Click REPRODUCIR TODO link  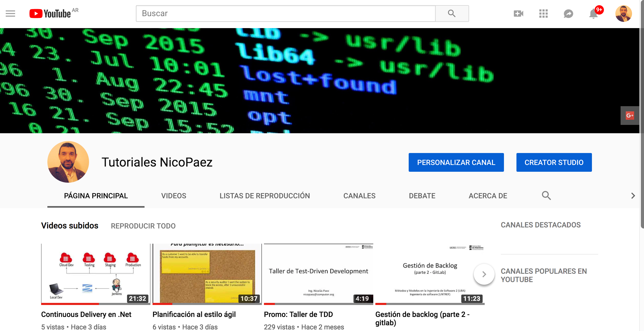point(143,226)
